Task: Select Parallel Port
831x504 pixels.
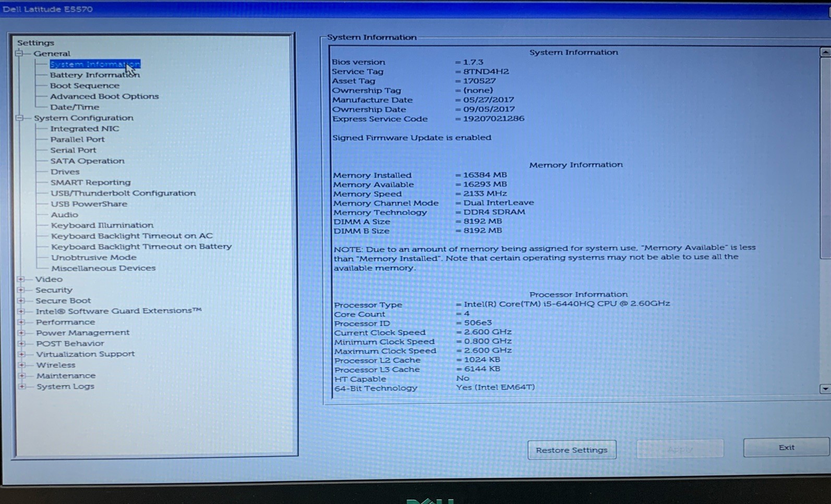Action: [x=77, y=139]
